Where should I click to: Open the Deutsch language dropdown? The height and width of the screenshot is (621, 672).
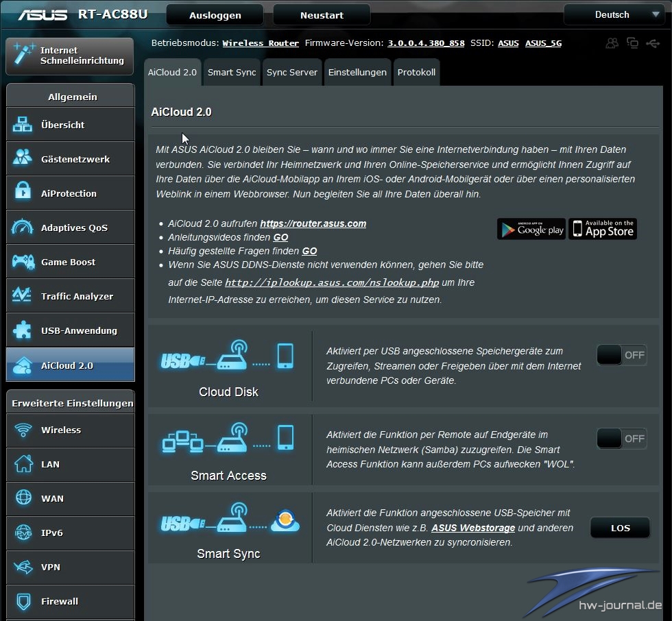[614, 14]
